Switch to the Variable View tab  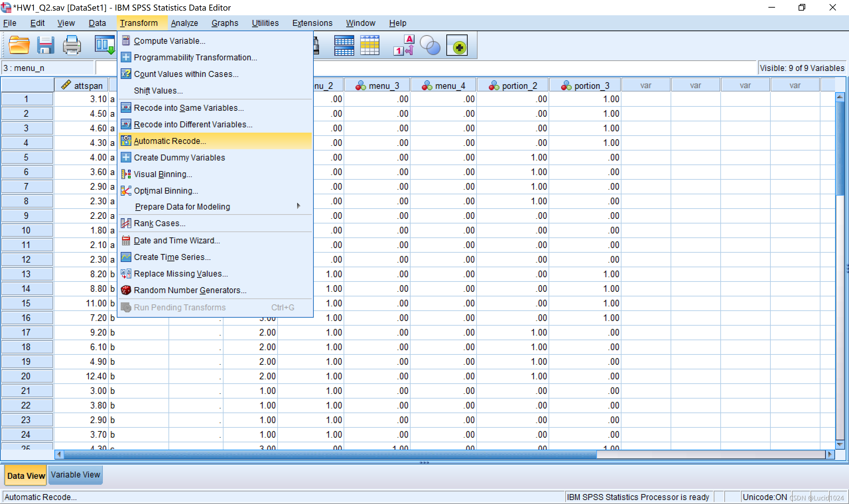pyautogui.click(x=75, y=475)
